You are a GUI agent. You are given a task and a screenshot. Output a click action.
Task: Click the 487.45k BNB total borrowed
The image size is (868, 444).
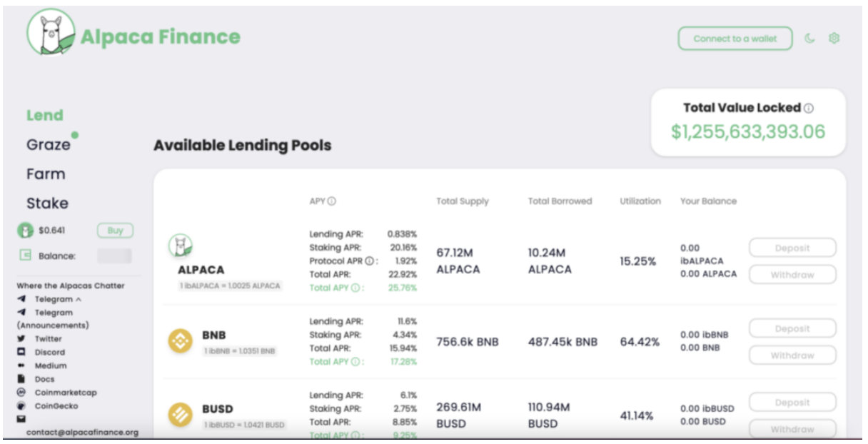pyautogui.click(x=563, y=342)
